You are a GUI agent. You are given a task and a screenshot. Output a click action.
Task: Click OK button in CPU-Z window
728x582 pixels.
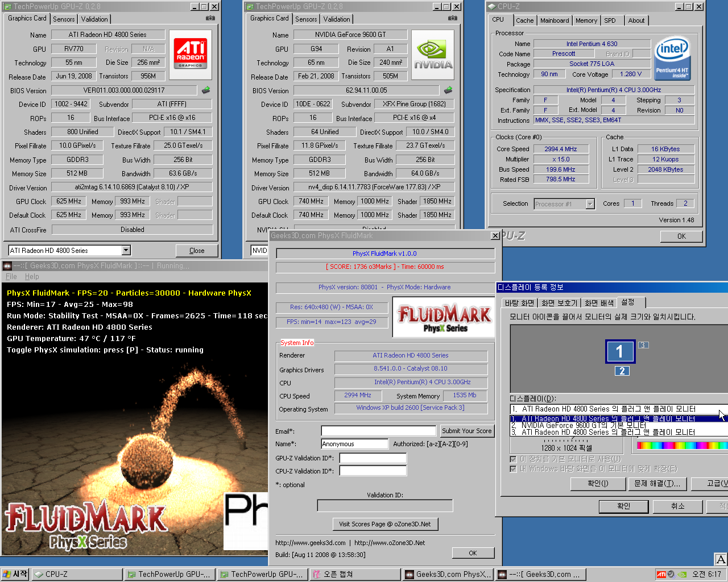pos(681,236)
